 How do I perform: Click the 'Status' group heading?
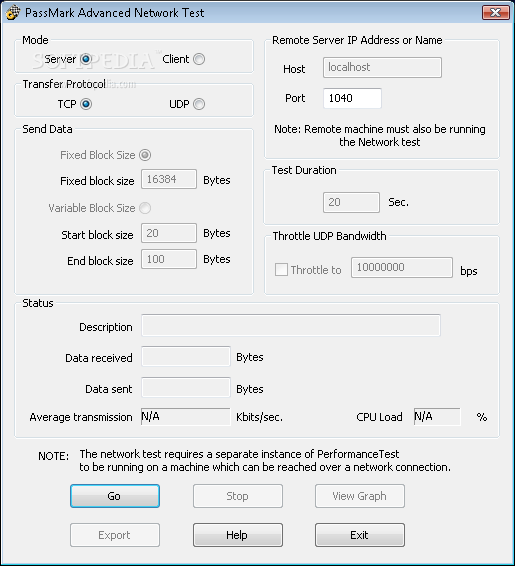38,303
